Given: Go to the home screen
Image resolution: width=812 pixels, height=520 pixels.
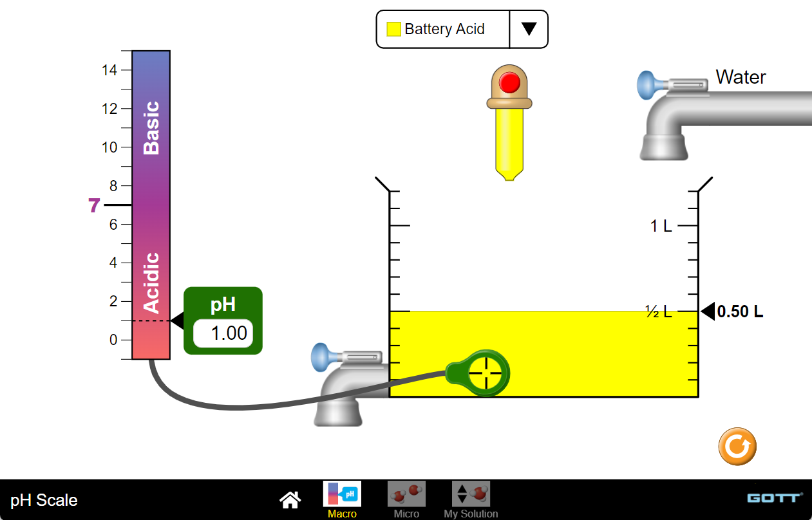Looking at the screenshot, I should [290, 499].
